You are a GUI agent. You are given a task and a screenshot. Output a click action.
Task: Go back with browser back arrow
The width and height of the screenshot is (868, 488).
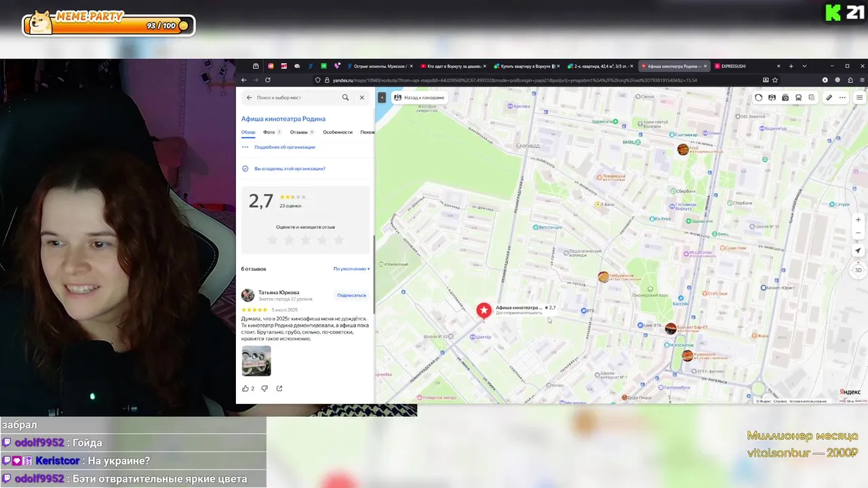pyautogui.click(x=244, y=80)
